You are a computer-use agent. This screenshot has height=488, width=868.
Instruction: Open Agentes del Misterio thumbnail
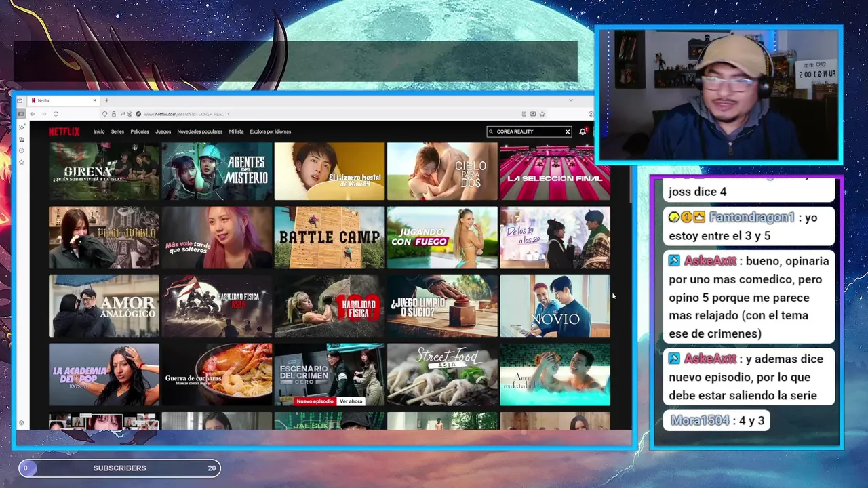click(x=217, y=171)
